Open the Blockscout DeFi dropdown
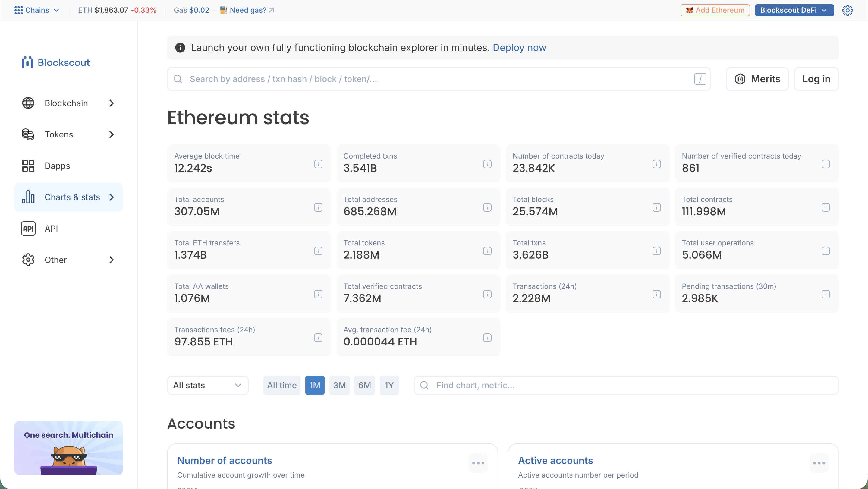868x489 pixels. 794,10
